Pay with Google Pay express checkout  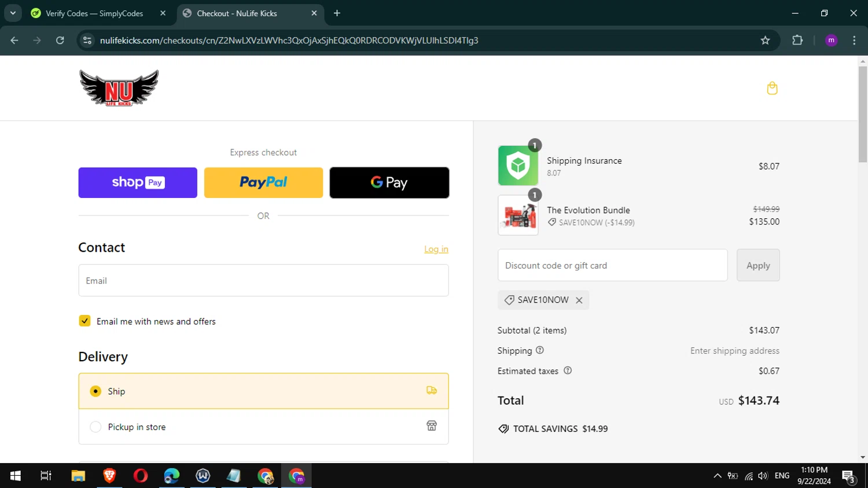(389, 182)
